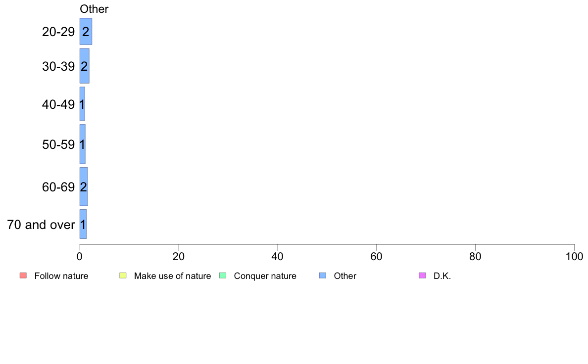Viewport: 588px width, 364px height.
Task: Select the 40-49 age group bar
Action: (x=82, y=104)
